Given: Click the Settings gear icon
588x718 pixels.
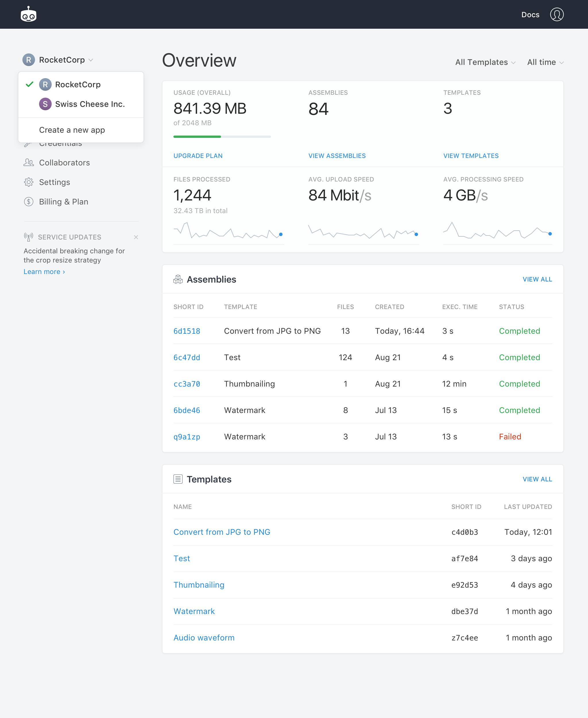Looking at the screenshot, I should tap(28, 182).
